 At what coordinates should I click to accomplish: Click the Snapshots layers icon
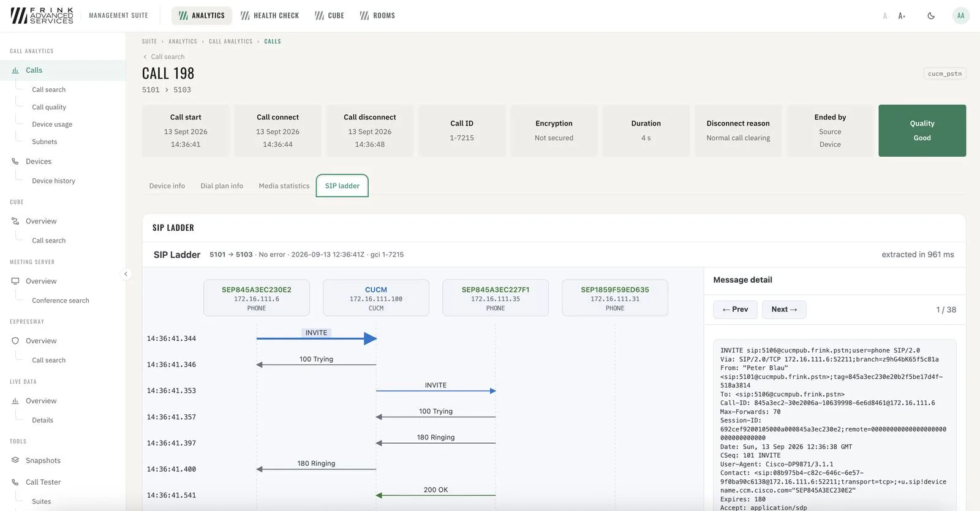pos(15,460)
